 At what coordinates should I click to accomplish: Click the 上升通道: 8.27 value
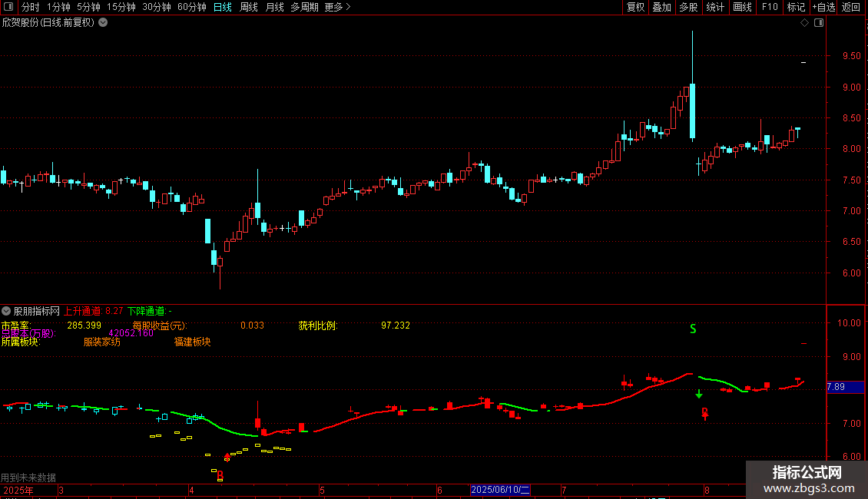(94, 312)
